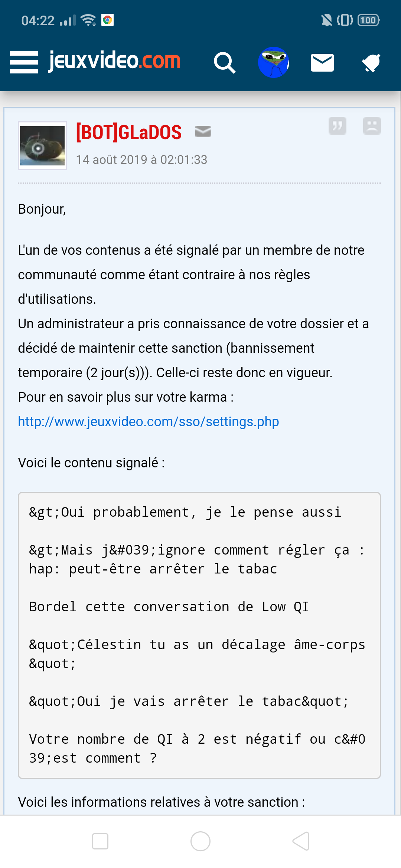View the [BOT]GLaDOS avatar picture
The height and width of the screenshot is (868, 401).
click(42, 146)
